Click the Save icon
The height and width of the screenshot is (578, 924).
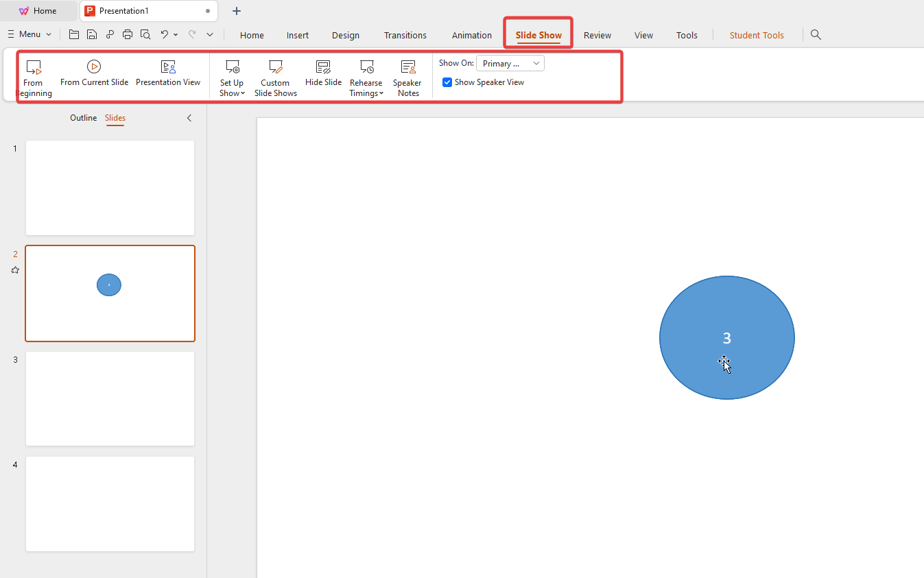tap(91, 34)
